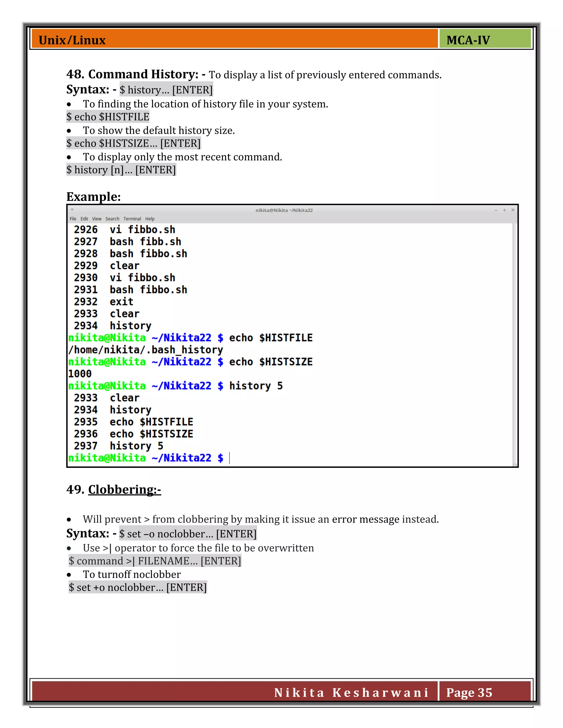This screenshot has height=728, width=563.
Task: Click the 'history 5' command at prompt
Action: coord(256,386)
